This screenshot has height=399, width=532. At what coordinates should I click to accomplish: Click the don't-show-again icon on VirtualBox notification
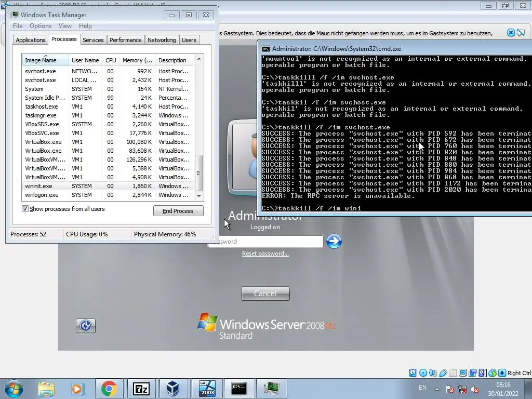point(521,33)
